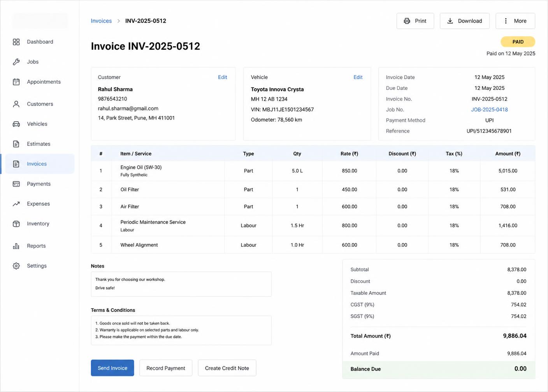
Task: Click the Jobs wrench icon
Action: pos(16,62)
